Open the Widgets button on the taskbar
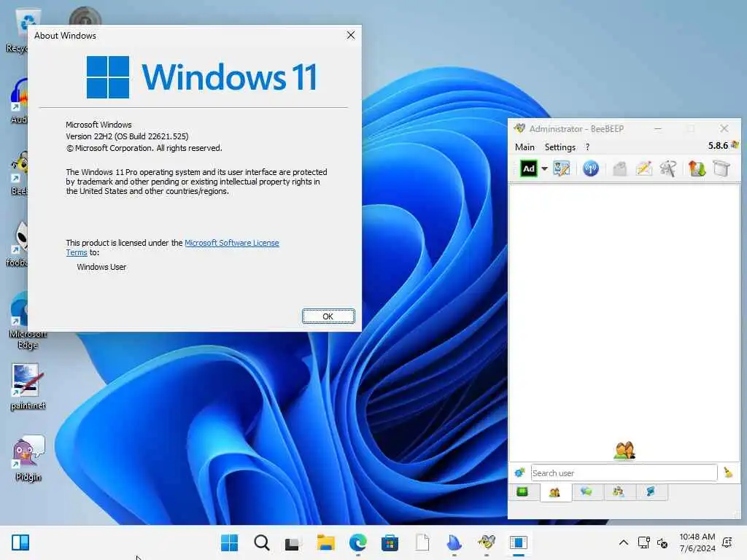747x560 pixels. 20,542
